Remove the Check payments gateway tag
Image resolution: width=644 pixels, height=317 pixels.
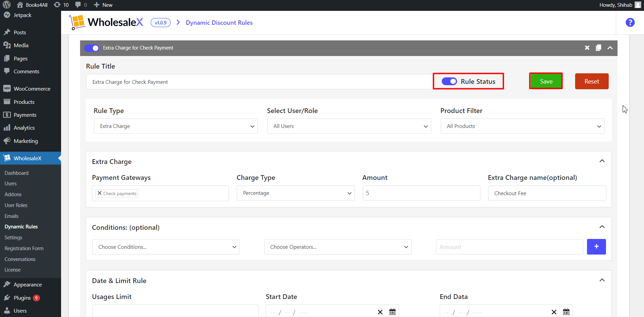pos(99,193)
